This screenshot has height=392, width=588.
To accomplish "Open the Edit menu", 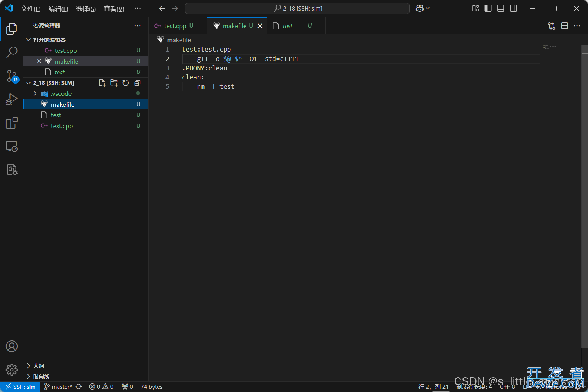I will pos(58,9).
